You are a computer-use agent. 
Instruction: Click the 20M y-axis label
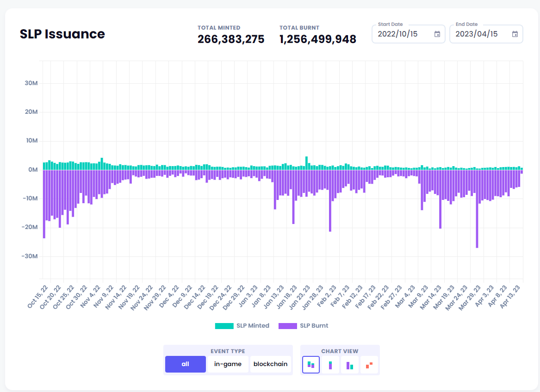pos(31,112)
